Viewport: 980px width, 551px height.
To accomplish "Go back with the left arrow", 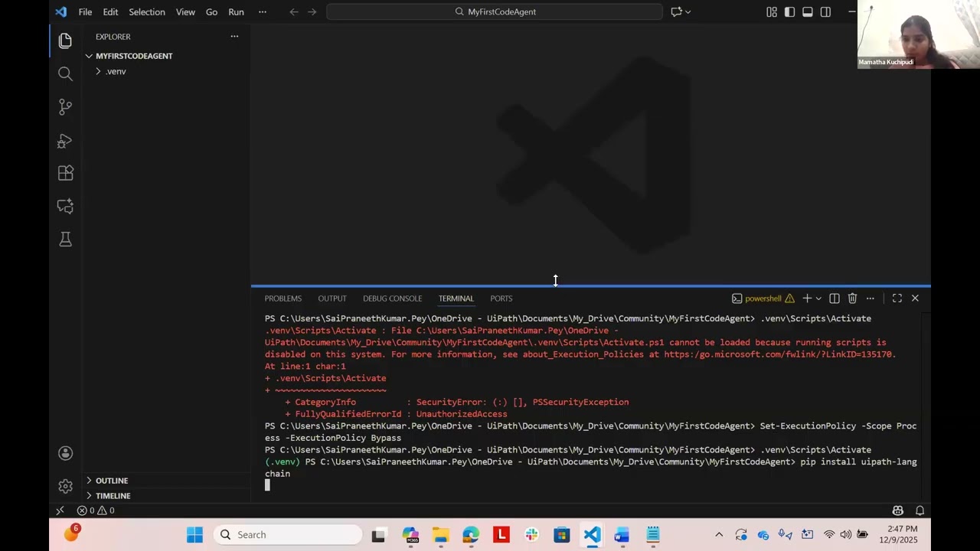I will coord(293,11).
